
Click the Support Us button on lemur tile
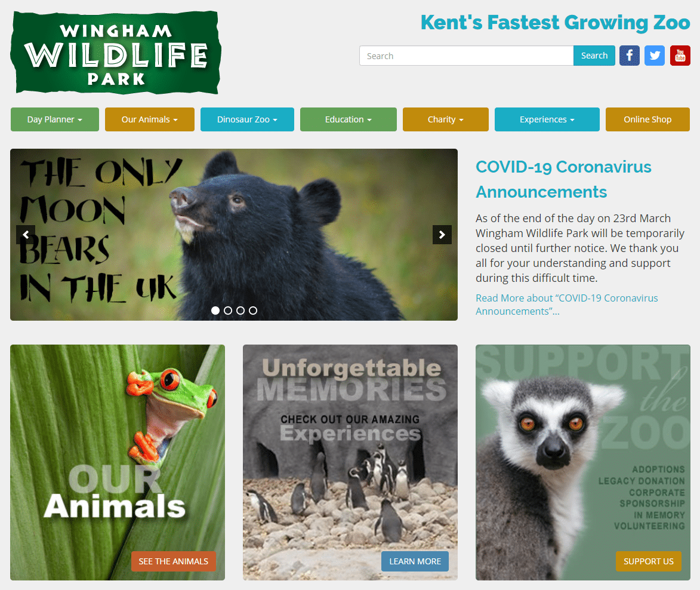649,561
